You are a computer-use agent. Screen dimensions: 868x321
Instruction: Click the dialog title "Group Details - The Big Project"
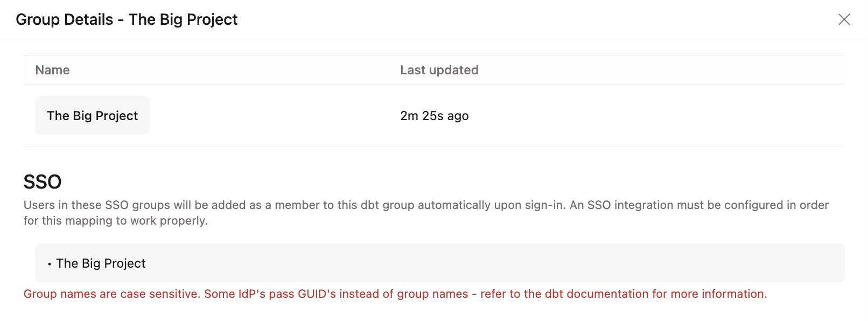pyautogui.click(x=127, y=19)
